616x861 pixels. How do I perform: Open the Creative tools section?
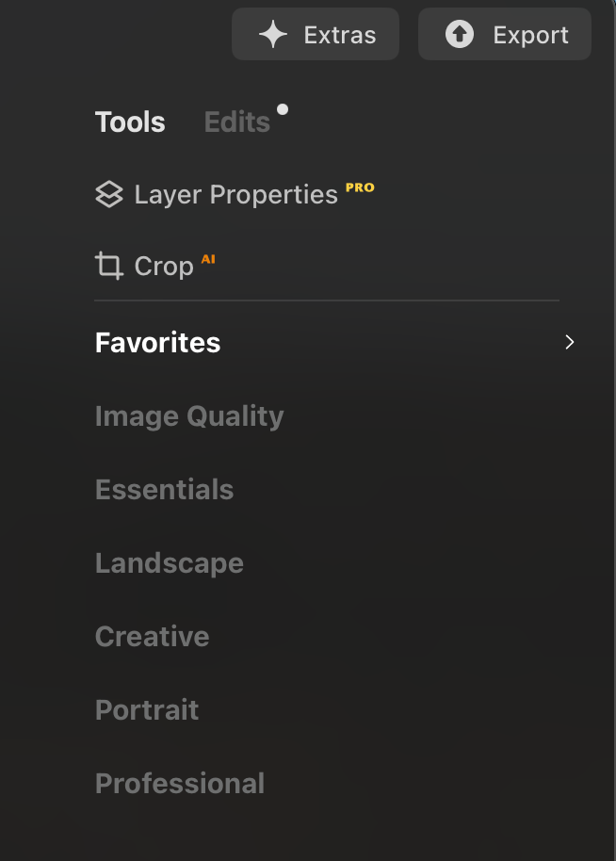click(x=152, y=637)
